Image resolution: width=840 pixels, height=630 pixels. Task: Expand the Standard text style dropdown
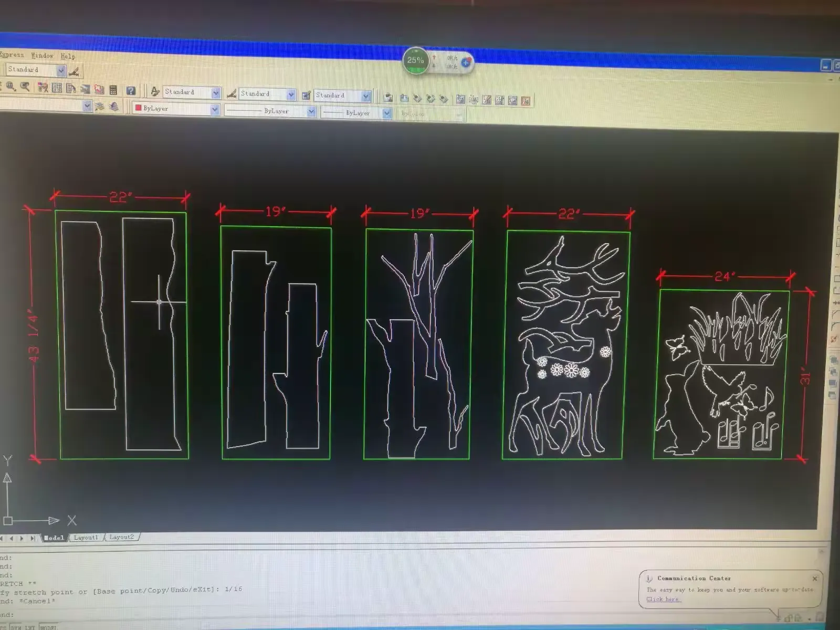point(192,92)
